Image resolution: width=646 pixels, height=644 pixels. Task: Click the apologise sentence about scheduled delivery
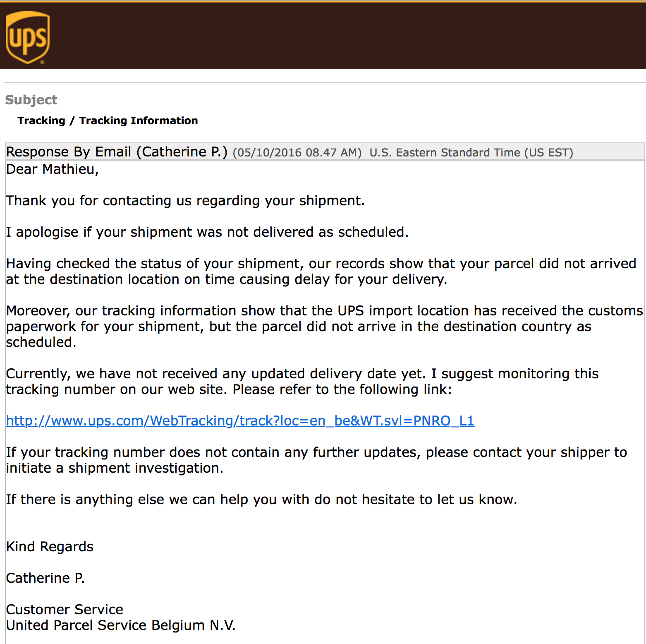click(x=207, y=232)
